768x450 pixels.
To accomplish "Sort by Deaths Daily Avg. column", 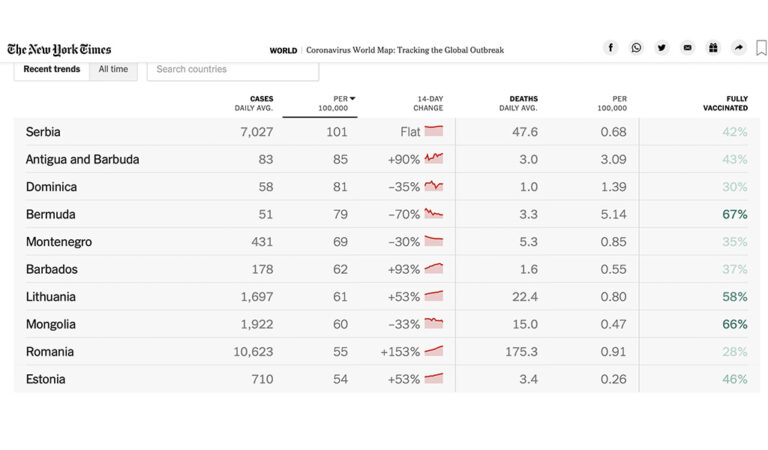I will 517,103.
